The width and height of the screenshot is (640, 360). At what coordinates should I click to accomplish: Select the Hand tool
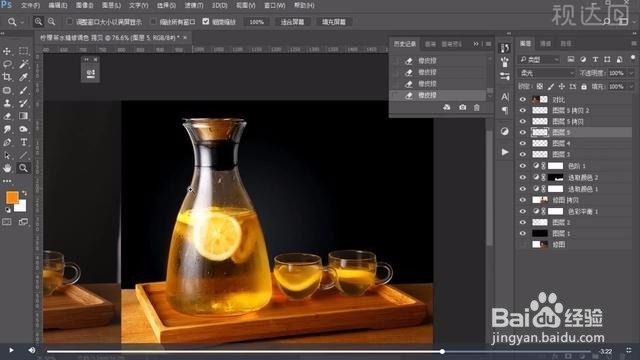7,168
